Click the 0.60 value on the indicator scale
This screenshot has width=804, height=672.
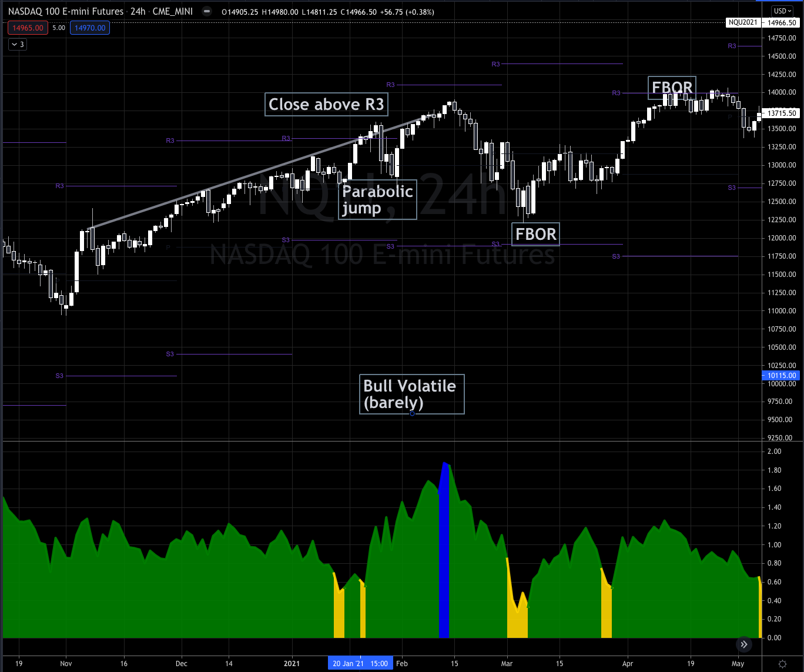pyautogui.click(x=773, y=582)
